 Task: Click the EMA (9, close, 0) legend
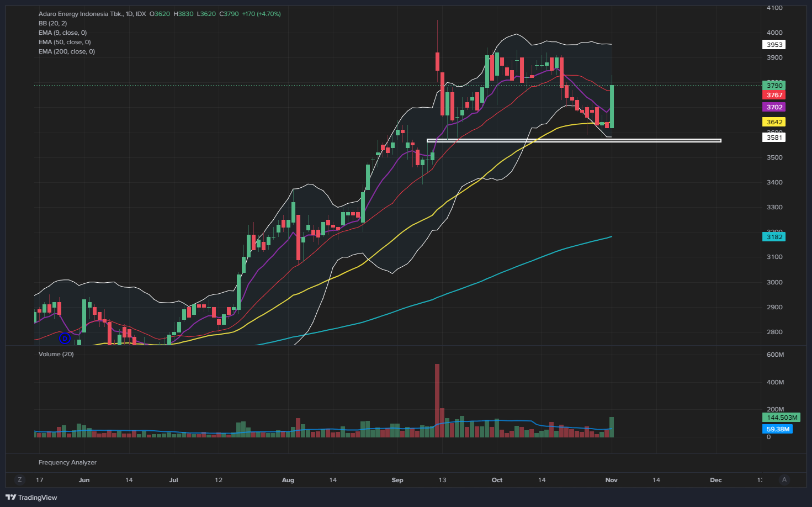coord(62,33)
